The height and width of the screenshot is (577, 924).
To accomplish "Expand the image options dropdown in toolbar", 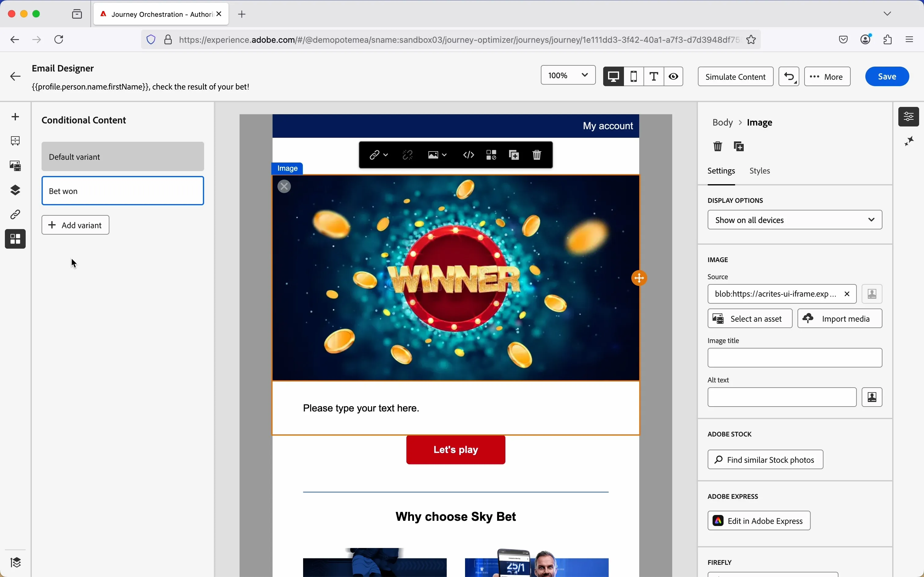I will [437, 155].
